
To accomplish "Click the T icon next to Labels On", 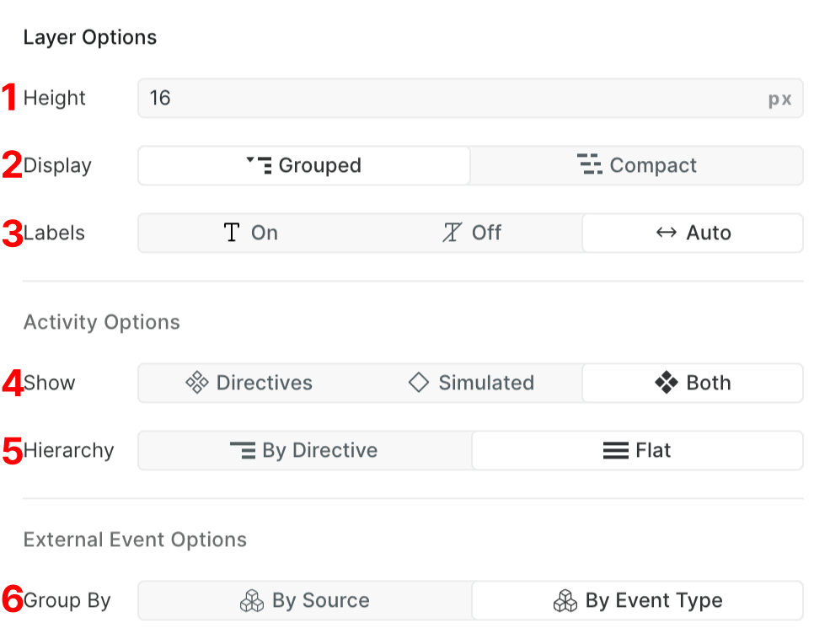I will (x=231, y=233).
